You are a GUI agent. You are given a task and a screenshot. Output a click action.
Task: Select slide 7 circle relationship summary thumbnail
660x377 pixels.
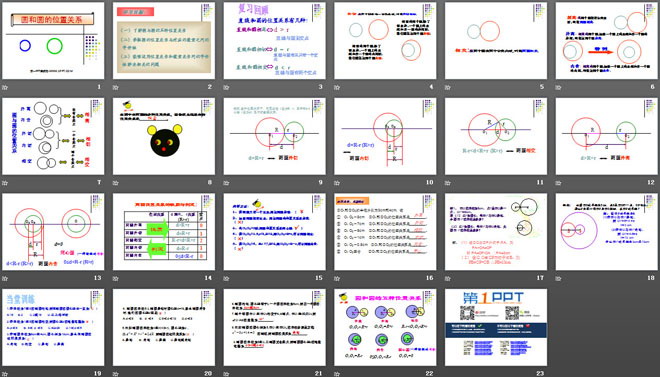coord(53,136)
